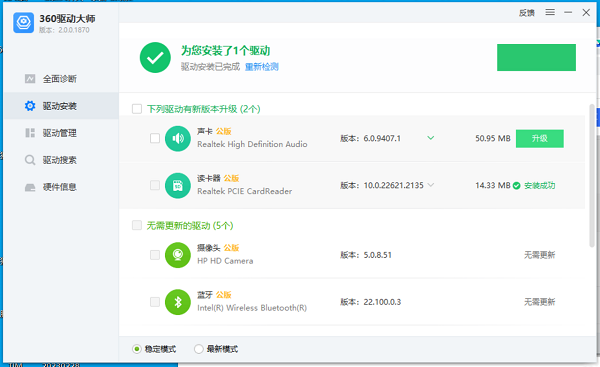Click 版本: 5.0.8.51 camera version
600x367 pixels.
(366, 255)
